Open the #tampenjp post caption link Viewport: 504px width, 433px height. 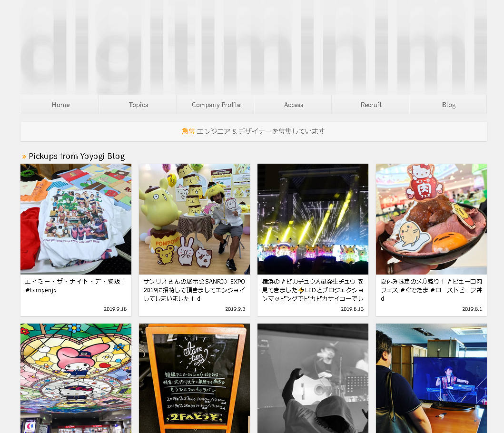(x=76, y=285)
